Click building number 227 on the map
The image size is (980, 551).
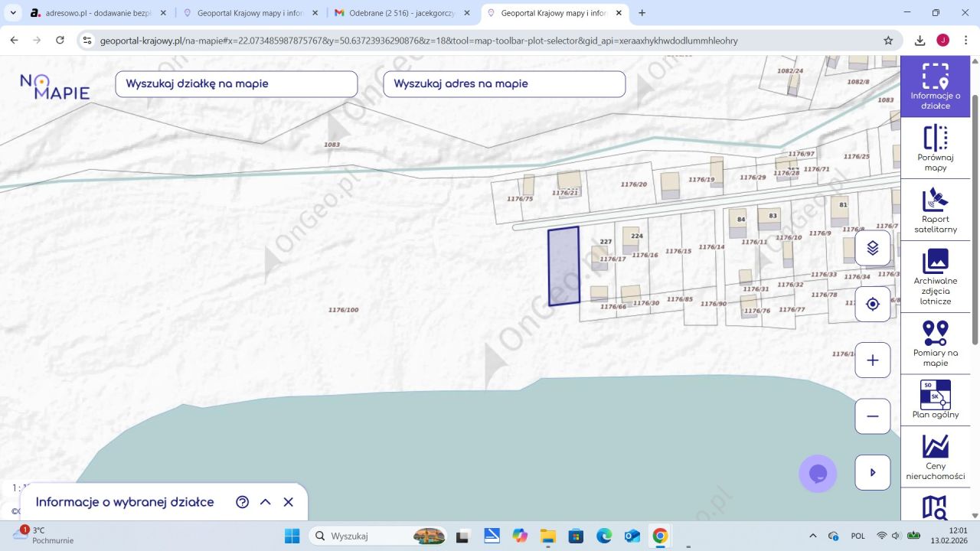[606, 242]
